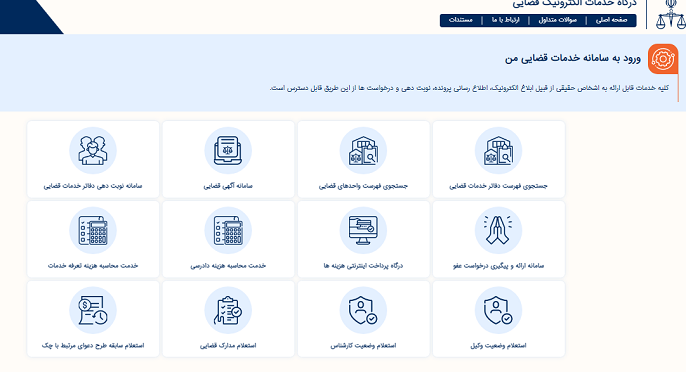Screen dimensions: 686x372
Task: Click the label درگاه پرداخت اینترنتی هزینه ها
Action: (x=363, y=266)
